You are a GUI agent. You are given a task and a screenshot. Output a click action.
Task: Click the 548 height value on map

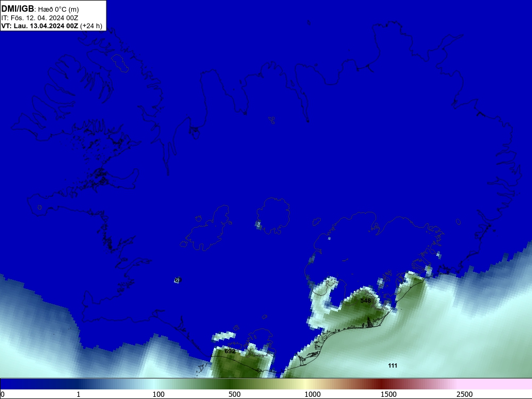[365, 301]
